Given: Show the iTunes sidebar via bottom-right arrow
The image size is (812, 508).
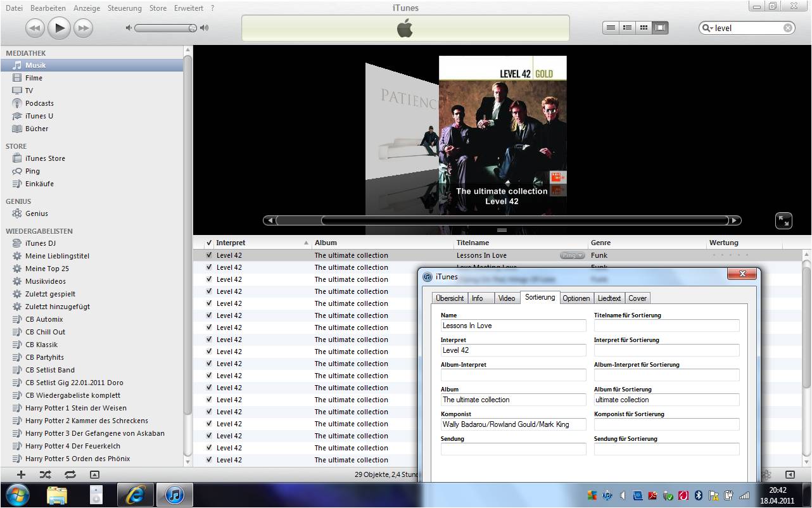Looking at the screenshot, I should (x=790, y=474).
